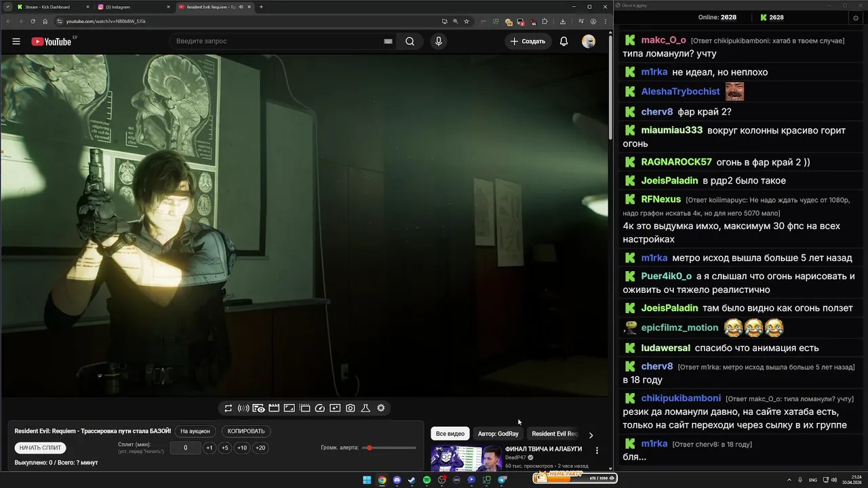Click the full-window frame icon in toolbar
The height and width of the screenshot is (488, 868).
[x=289, y=408]
